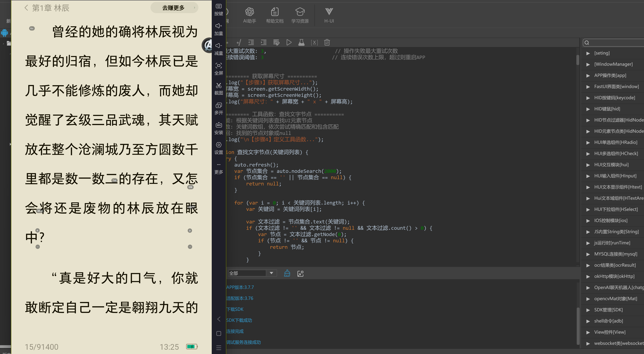This screenshot has height=354, width=644.
Task: Switch to 全屏 fullscreen mode
Action: click(219, 69)
